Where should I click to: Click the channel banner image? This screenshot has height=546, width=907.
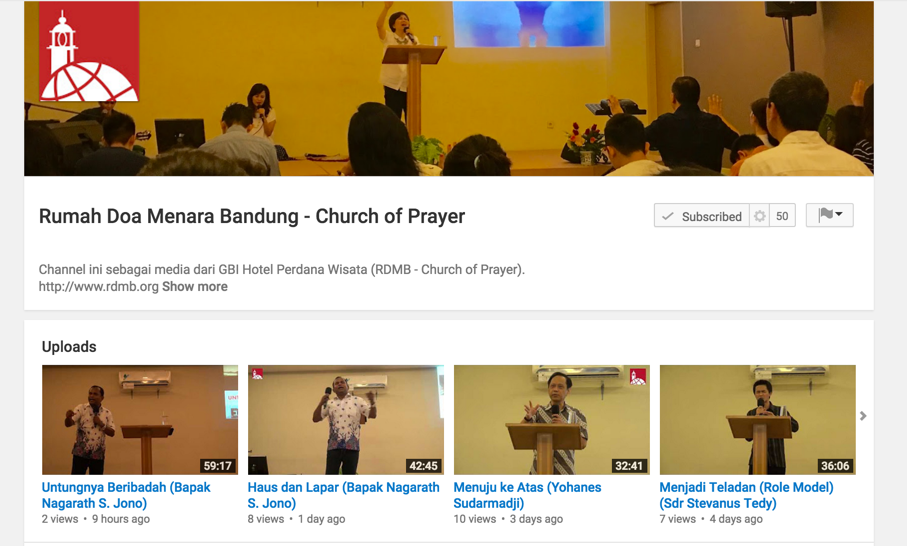(449, 88)
